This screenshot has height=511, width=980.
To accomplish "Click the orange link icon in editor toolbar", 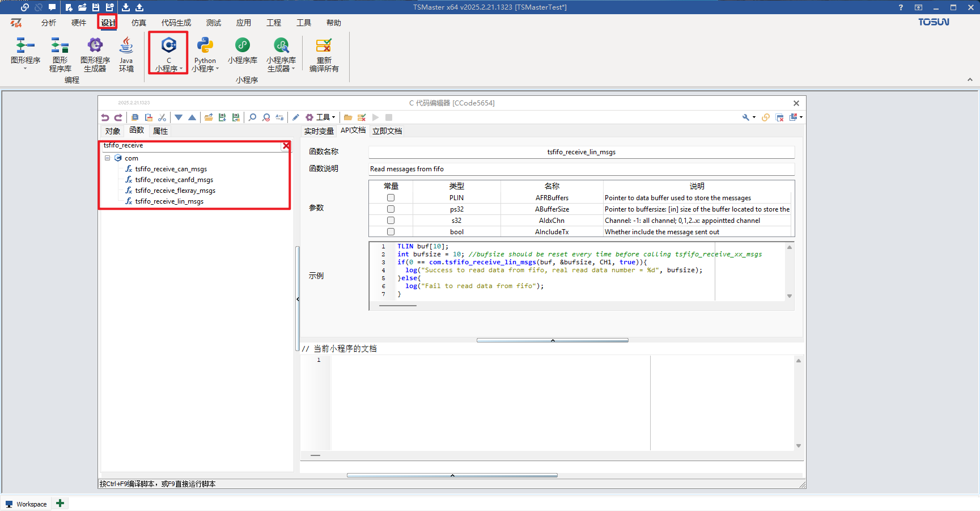I will tap(766, 117).
